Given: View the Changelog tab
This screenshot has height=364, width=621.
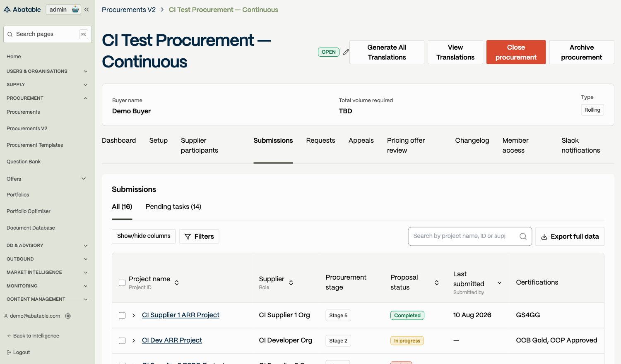Looking at the screenshot, I should click(472, 141).
